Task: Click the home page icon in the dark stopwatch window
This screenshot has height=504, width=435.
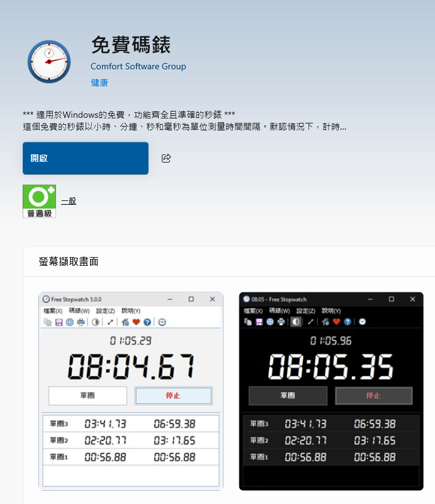Action: click(x=325, y=322)
